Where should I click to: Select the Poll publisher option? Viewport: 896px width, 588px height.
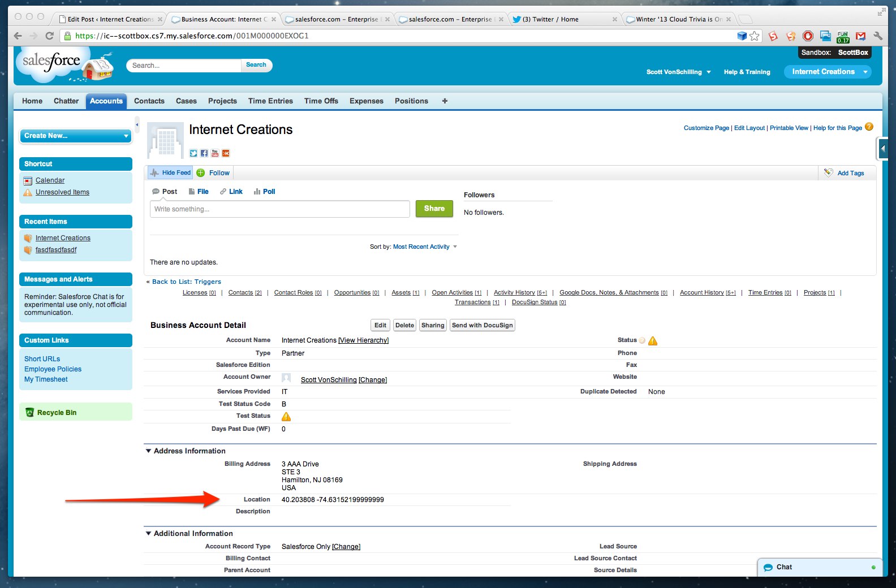click(265, 192)
